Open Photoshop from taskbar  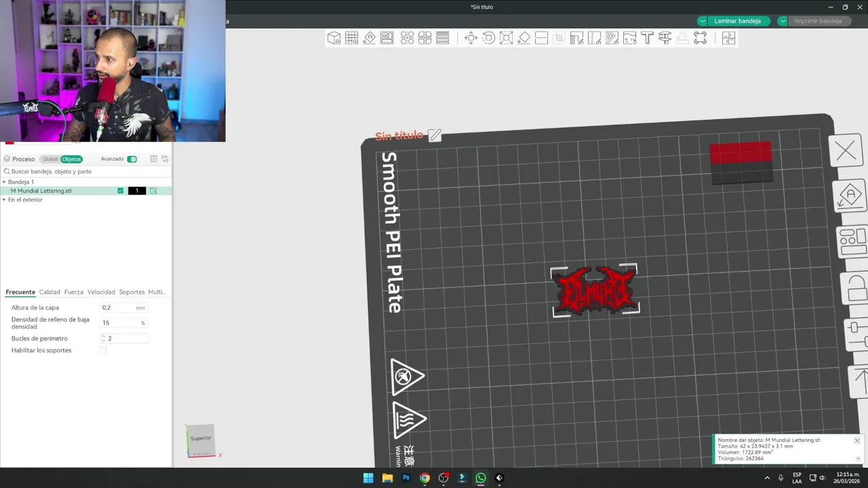coord(406,478)
